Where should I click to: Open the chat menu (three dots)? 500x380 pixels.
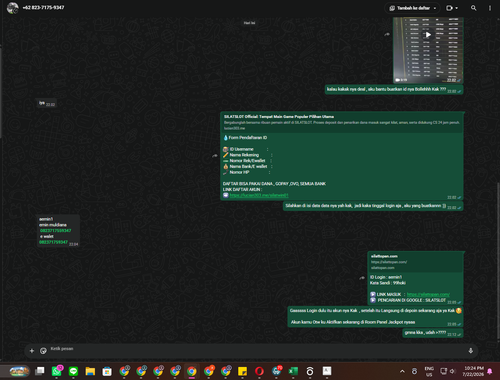coord(490,8)
